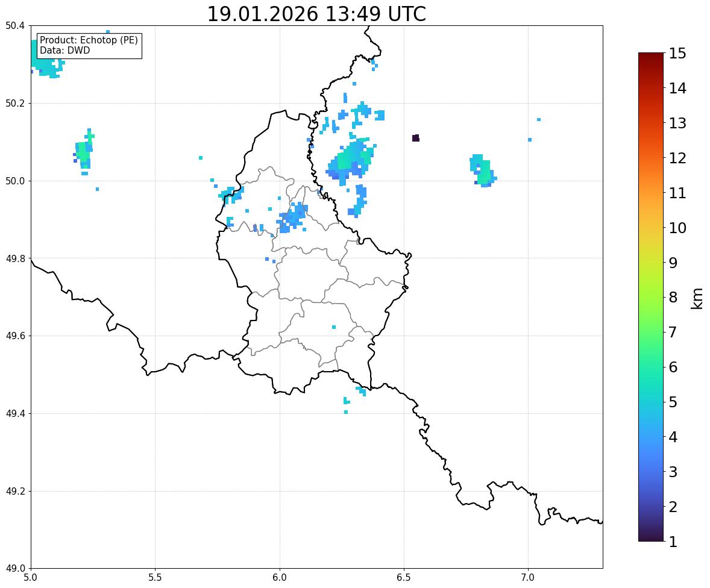Click the longitude axis label '7.0'

[528, 578]
